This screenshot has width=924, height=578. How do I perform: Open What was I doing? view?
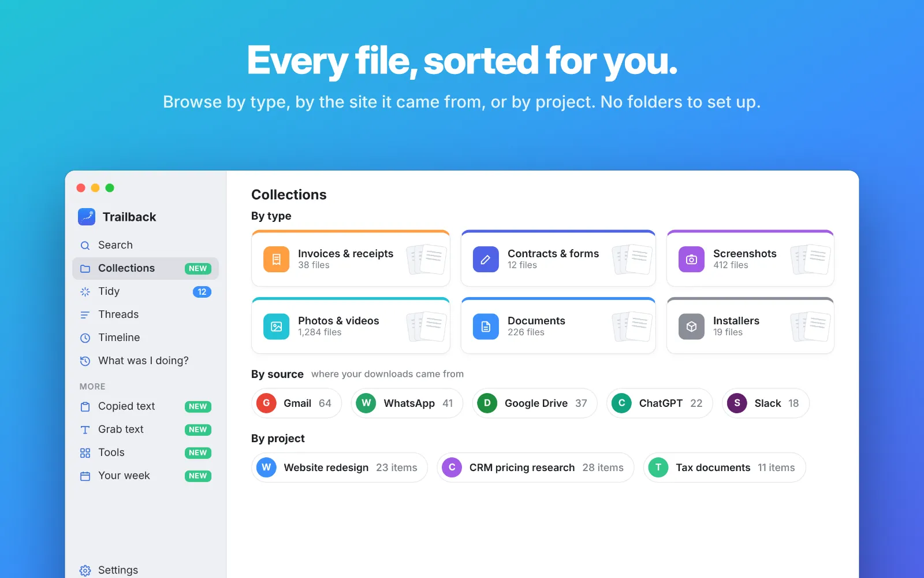146,361
